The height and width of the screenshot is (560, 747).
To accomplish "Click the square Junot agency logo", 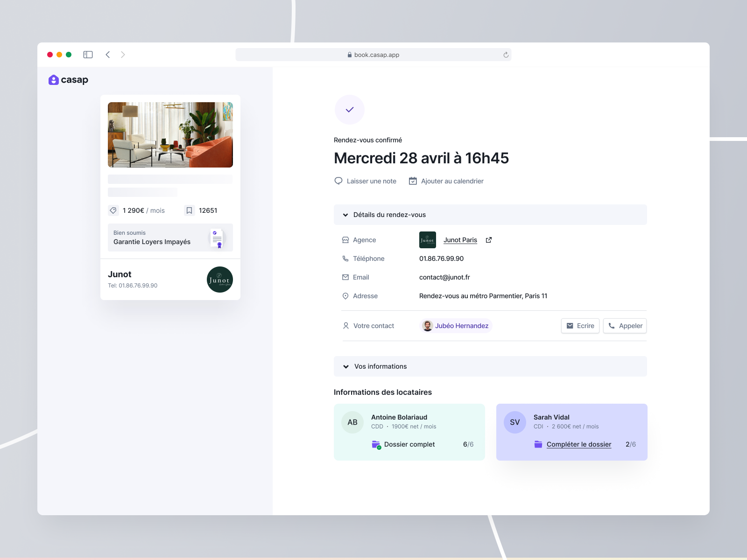I will pyautogui.click(x=428, y=240).
